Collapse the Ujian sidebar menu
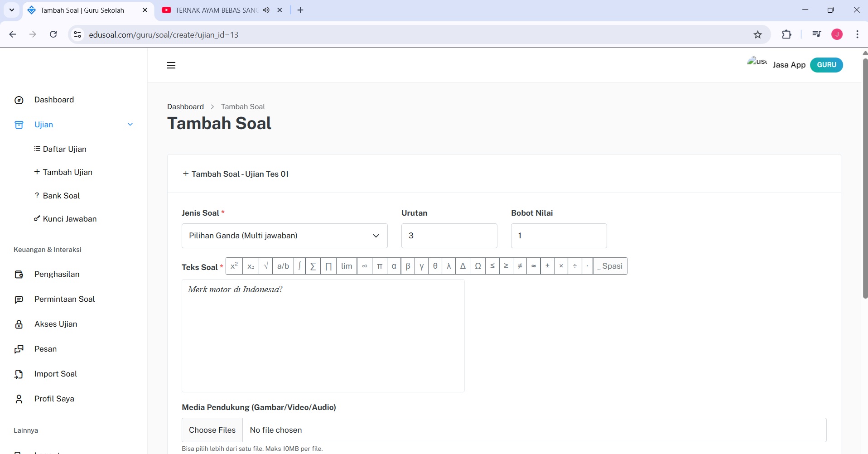This screenshot has width=868, height=454. 130,125
